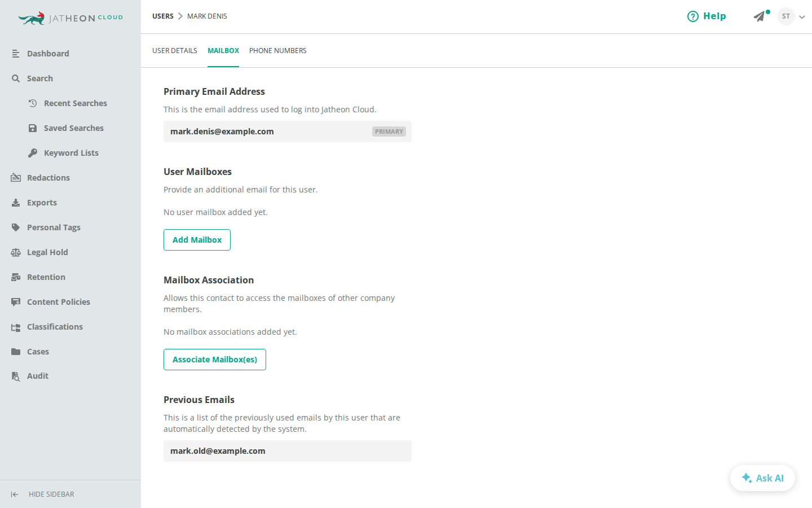Click the Classifications tree icon
Viewport: 812px width, 508px height.
[x=16, y=327]
